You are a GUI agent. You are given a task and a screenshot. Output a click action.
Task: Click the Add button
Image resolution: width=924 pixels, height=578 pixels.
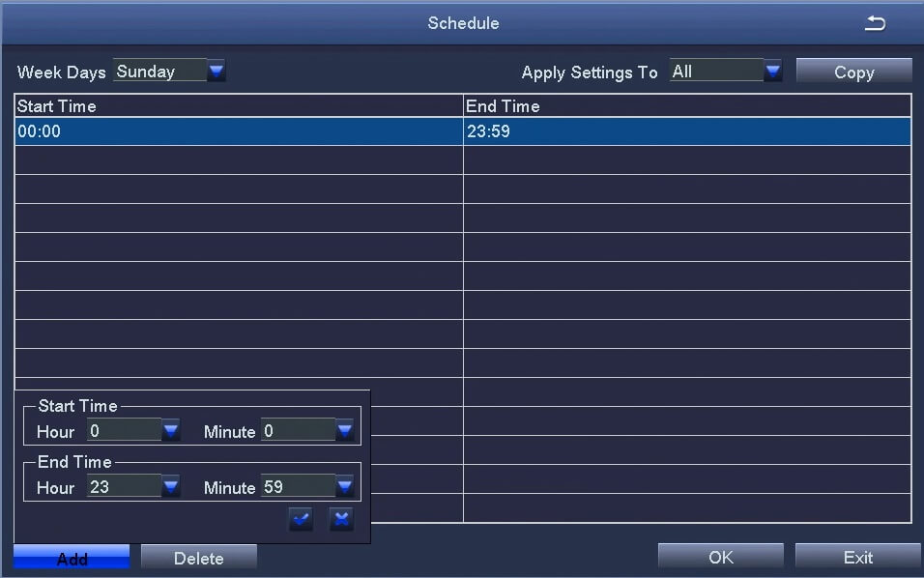pos(72,557)
